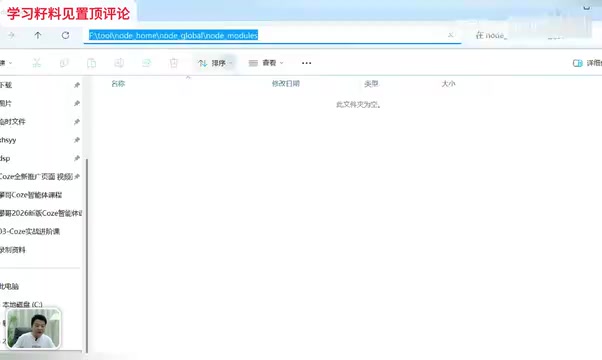602x360 pixels.
Task: Sort by the 修改日期 column header
Action: [286, 84]
